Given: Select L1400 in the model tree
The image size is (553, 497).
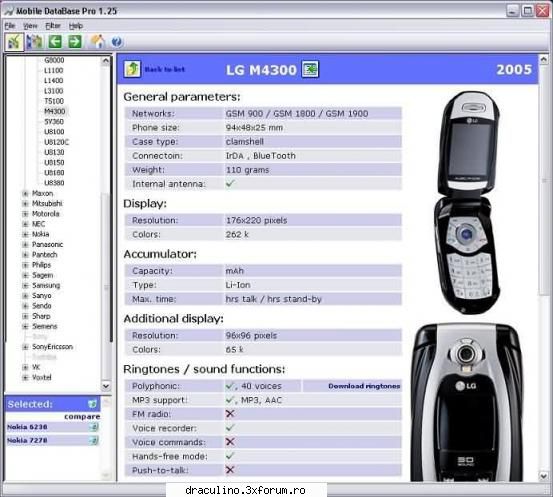Looking at the screenshot, I should coord(54,81).
